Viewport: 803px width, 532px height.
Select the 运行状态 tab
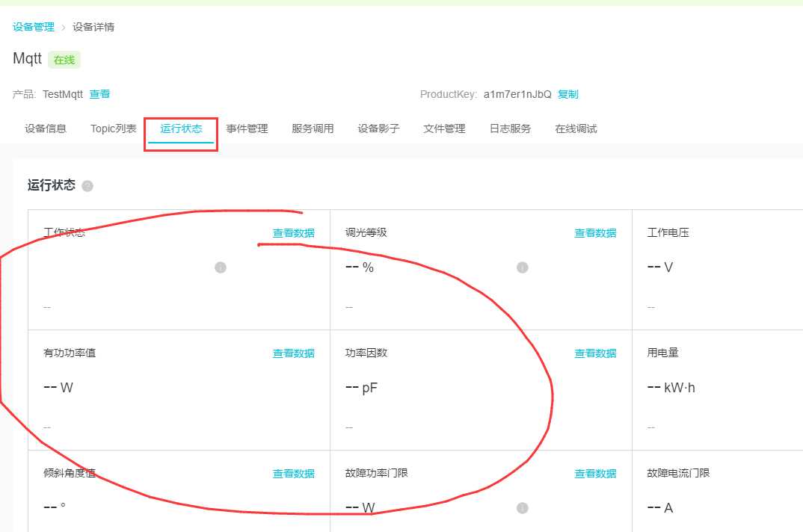(x=181, y=129)
